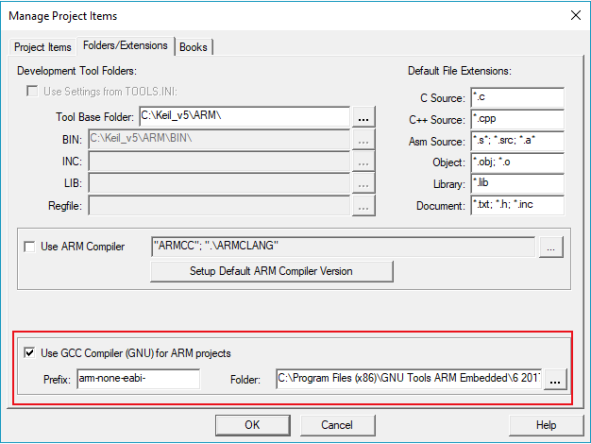Click the C Source extension field

517,98
